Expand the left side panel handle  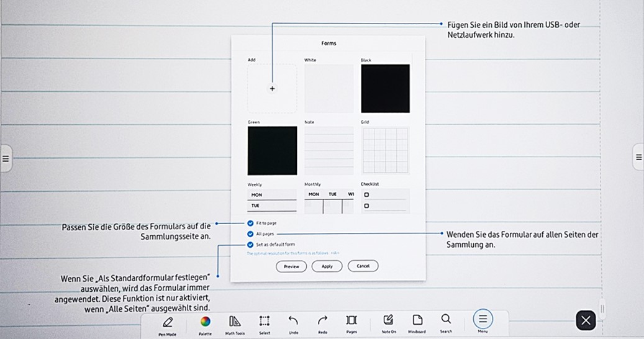pos(6,158)
